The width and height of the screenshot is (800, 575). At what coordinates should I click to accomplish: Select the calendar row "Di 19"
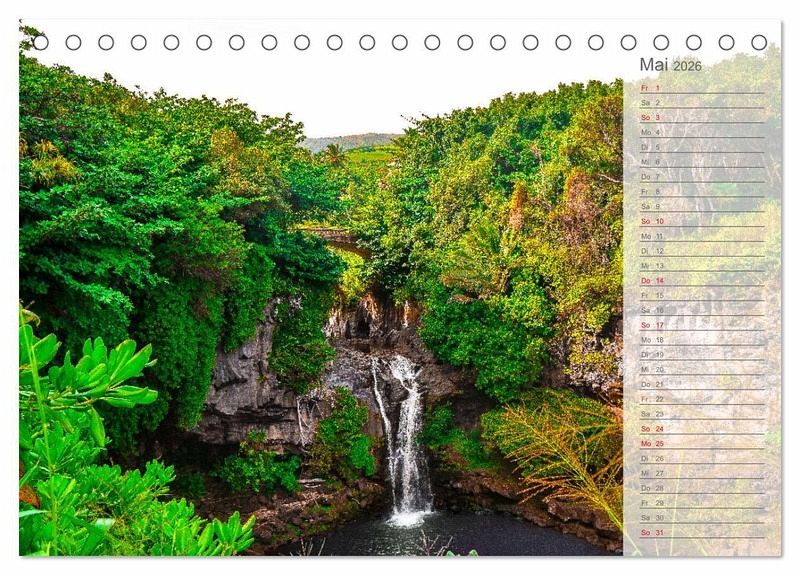click(702, 355)
